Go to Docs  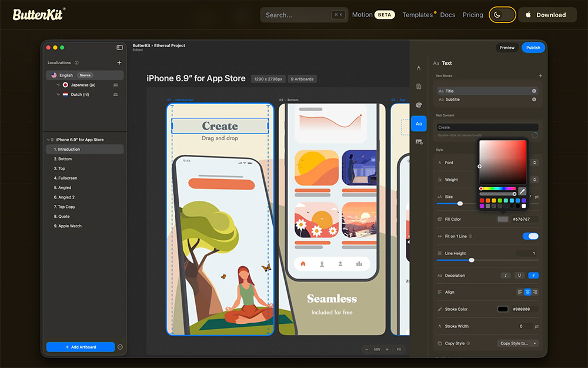(x=447, y=15)
